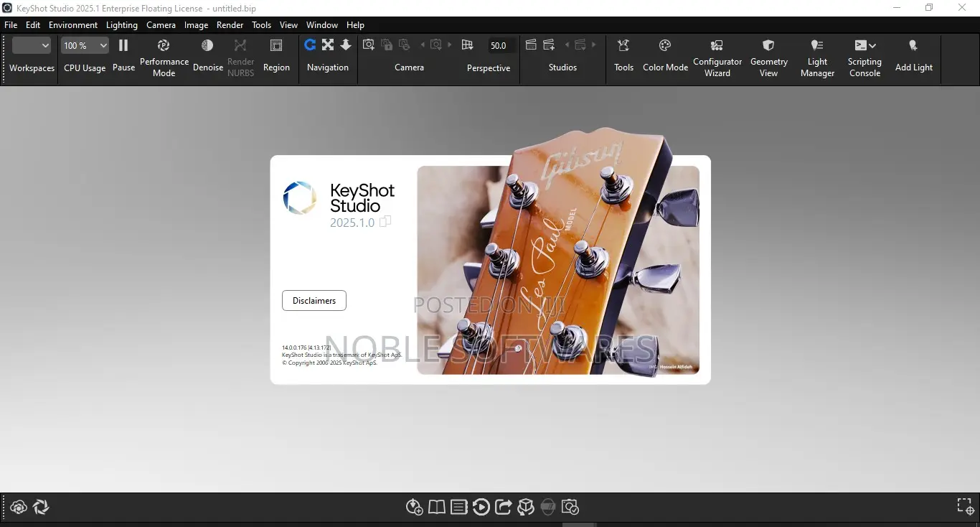
Task: Click the Add Studio icon
Action: click(550, 45)
